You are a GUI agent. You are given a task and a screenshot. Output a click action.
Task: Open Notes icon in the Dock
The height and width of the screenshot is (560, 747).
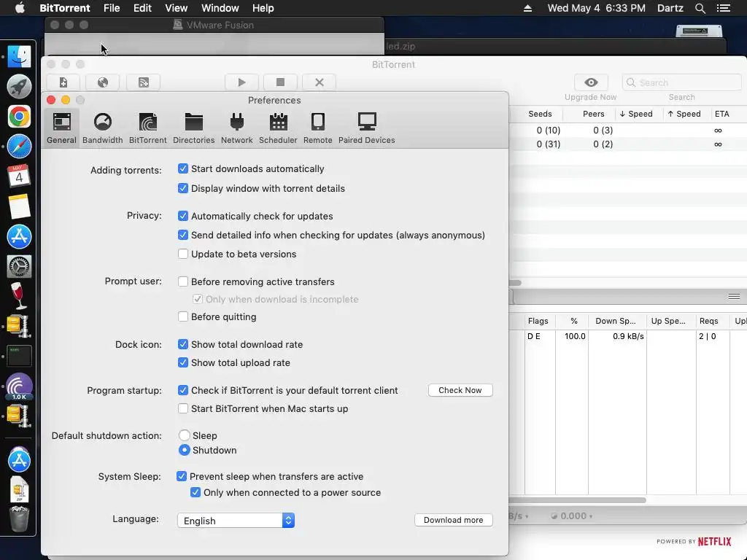tap(19, 206)
